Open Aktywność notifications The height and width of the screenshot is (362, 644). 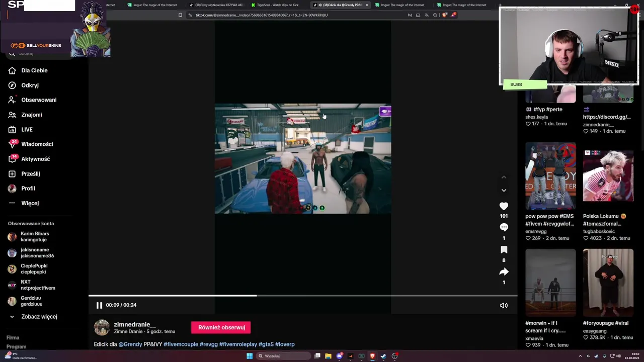(x=29, y=159)
